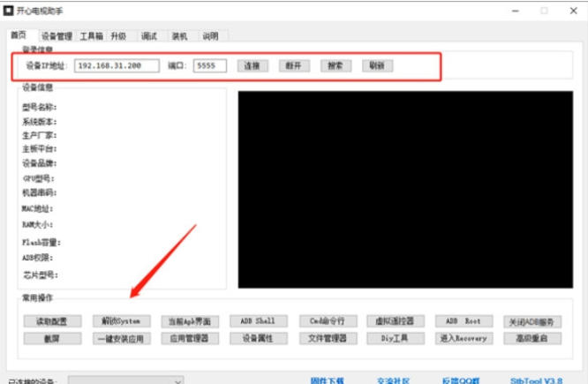Click the 高级重启 button
The image size is (588, 384).
[532, 338]
